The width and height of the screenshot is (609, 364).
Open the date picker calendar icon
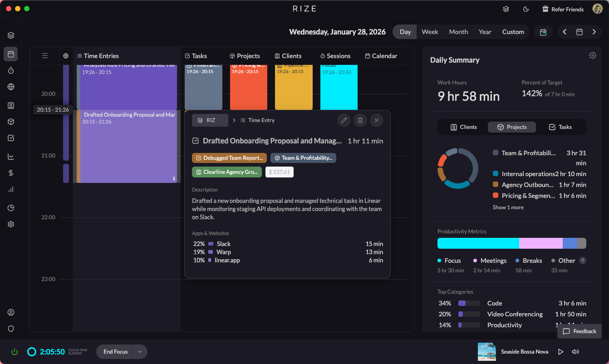543,32
